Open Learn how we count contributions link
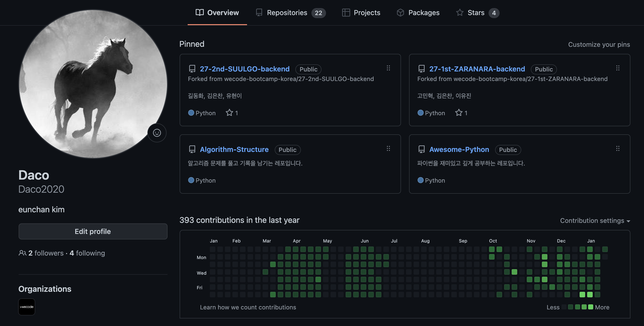Viewport: 644px width, 326px height. (x=248, y=307)
